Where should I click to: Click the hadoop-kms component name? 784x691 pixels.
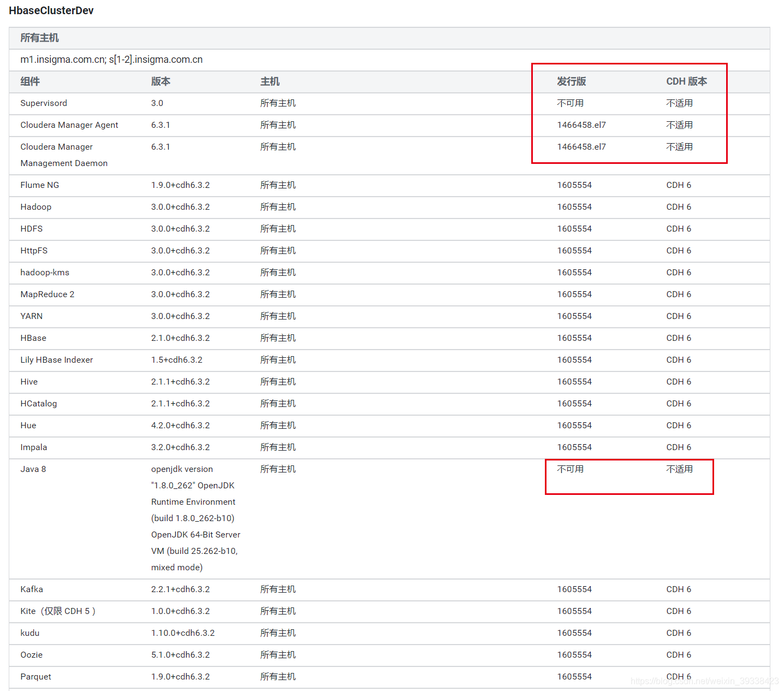click(45, 273)
